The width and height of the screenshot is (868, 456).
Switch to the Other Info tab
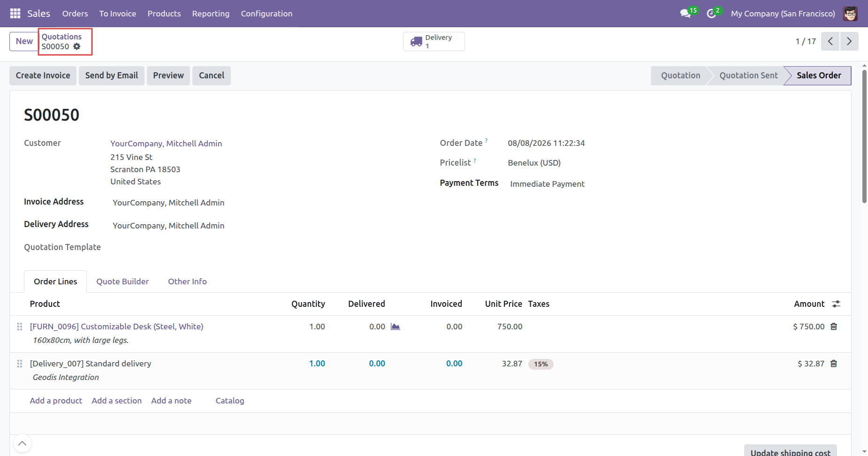(187, 281)
